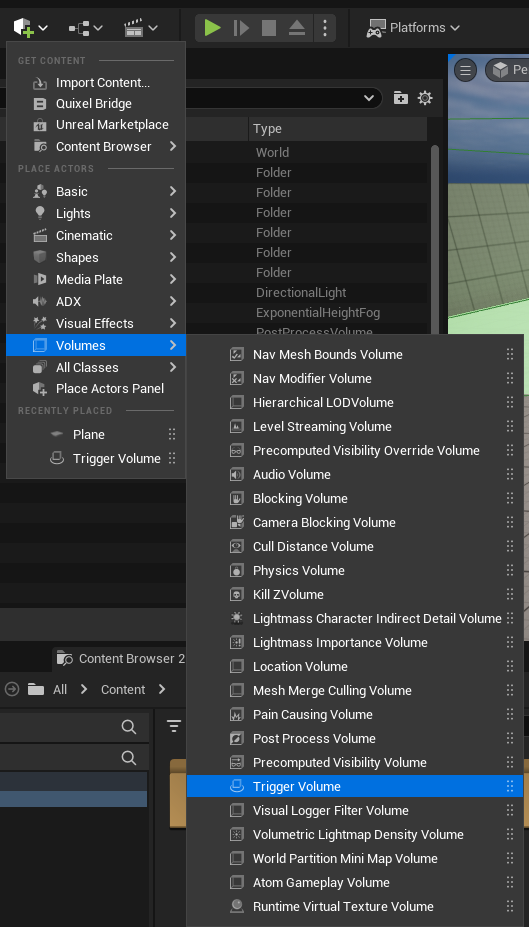Open Quixel Bridge
529x927 pixels.
96,104
